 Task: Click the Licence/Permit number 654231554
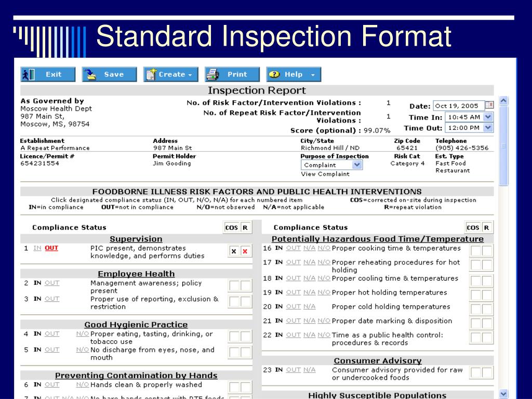[39, 163]
